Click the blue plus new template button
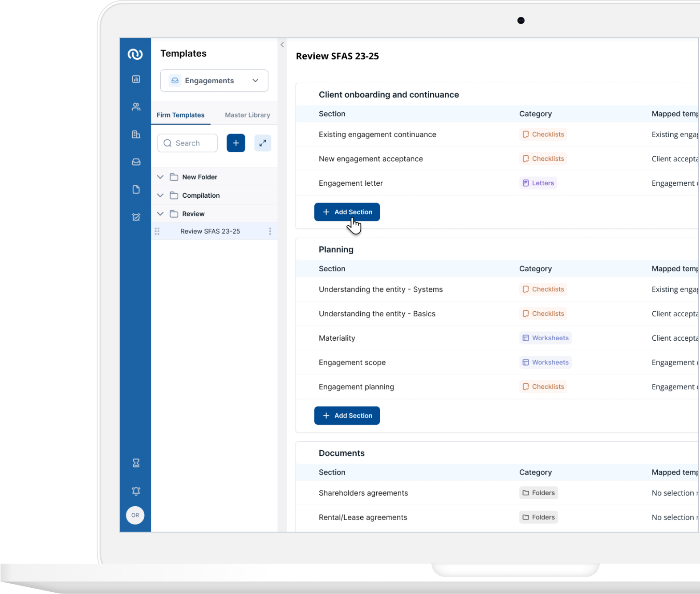Image resolution: width=700 pixels, height=594 pixels. click(236, 143)
